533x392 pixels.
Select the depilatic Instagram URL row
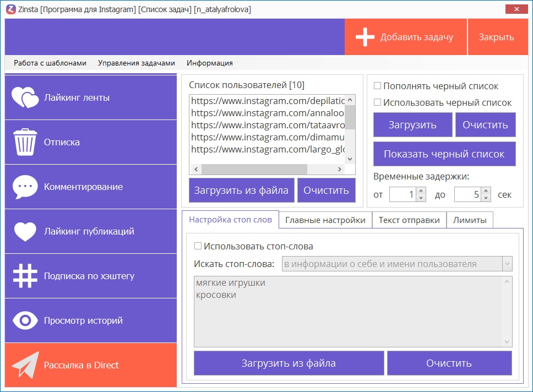(x=268, y=101)
